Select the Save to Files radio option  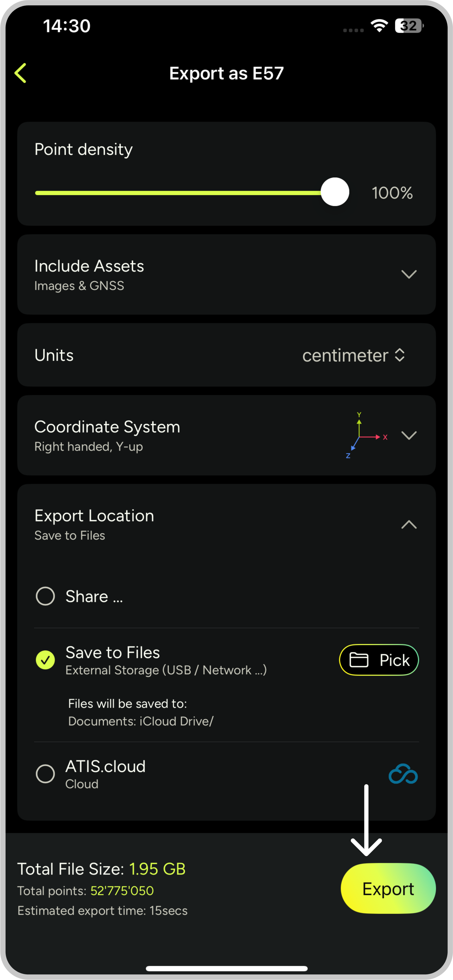pyautogui.click(x=45, y=660)
